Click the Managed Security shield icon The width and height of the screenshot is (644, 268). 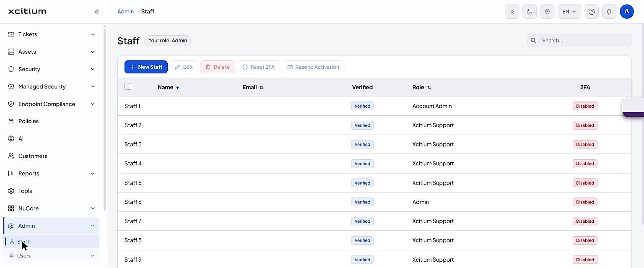(x=11, y=86)
